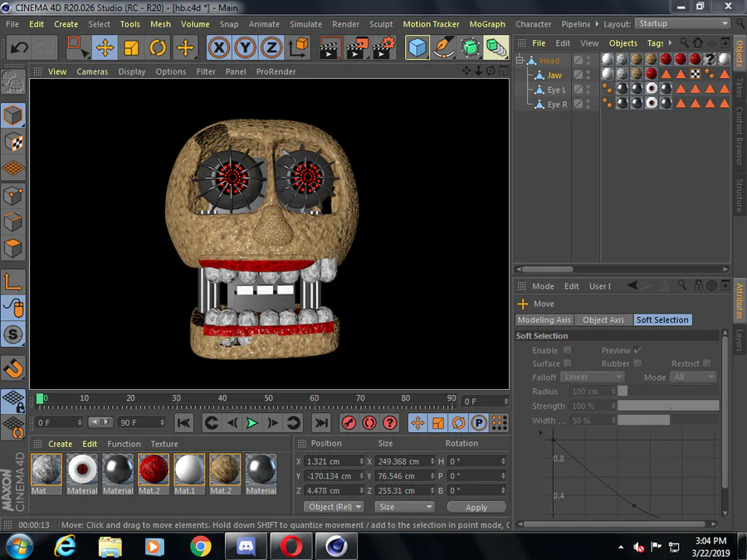Viewport: 747px width, 560px height.
Task: Select the red Mat.2 material thumbnail
Action: click(x=154, y=470)
